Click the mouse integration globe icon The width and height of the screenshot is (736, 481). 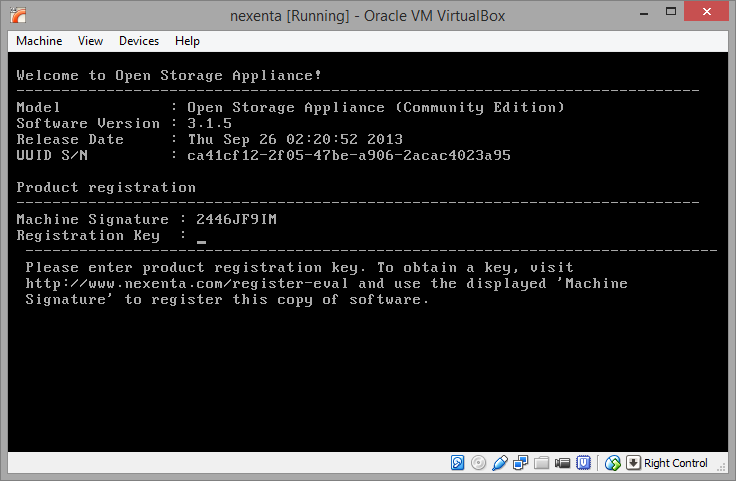(613, 463)
